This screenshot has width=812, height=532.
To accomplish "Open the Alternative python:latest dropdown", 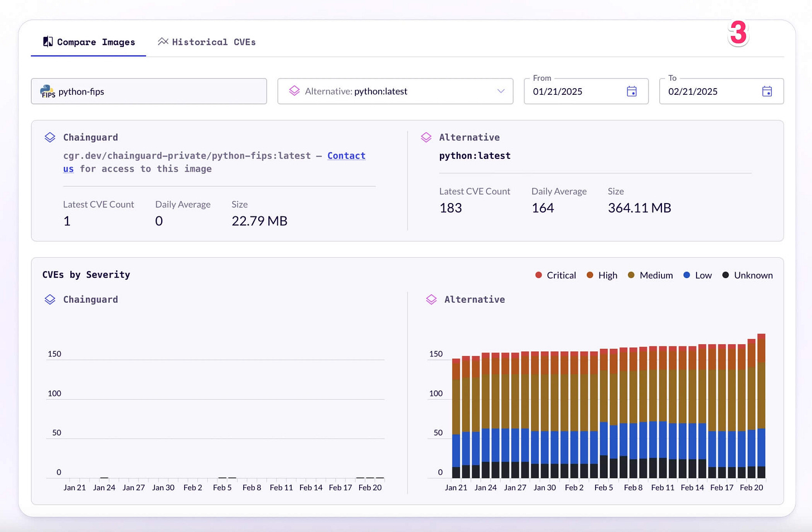I will pos(395,91).
